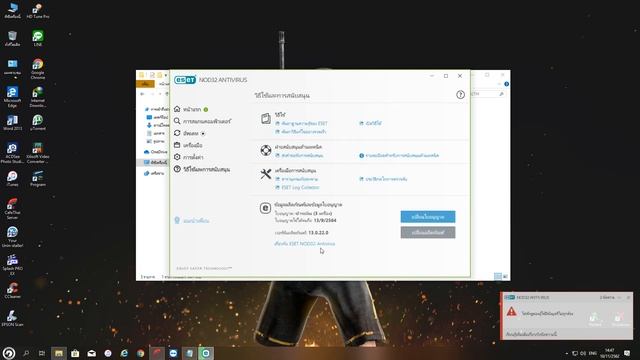Open the LINE desktop icon
Screen dimensions: 640x360
[x=38, y=38]
